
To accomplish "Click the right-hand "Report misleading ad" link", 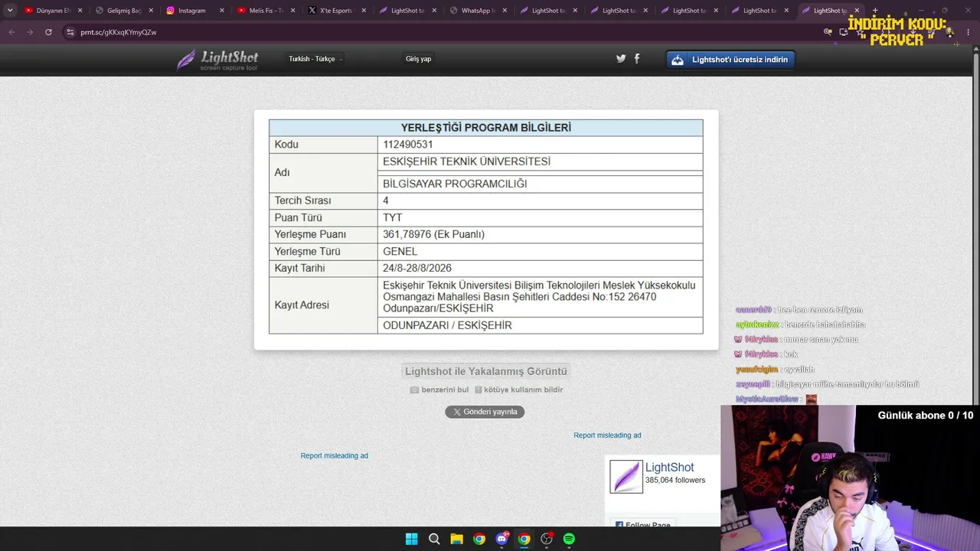I will coord(607,435).
